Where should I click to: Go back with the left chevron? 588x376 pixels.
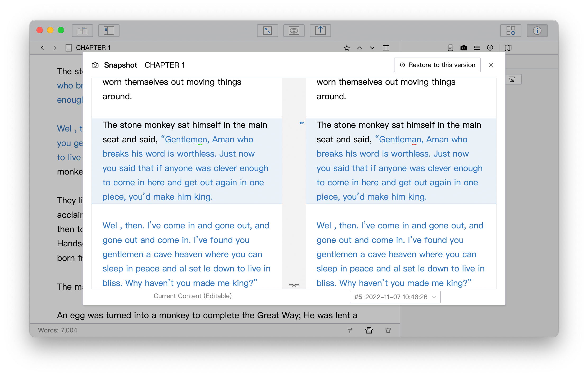[42, 48]
